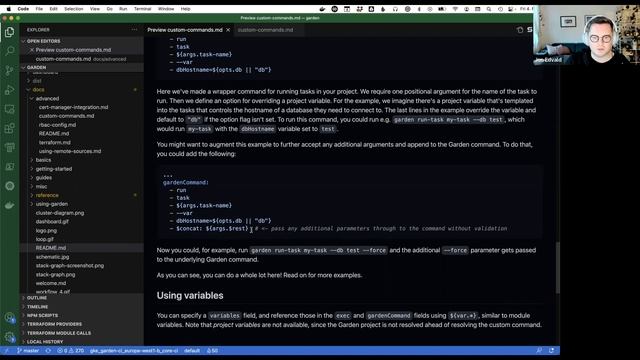Screen dimensions: 640x360
Task: Click the battery icon in macOS menu bar
Action: click(442, 9)
